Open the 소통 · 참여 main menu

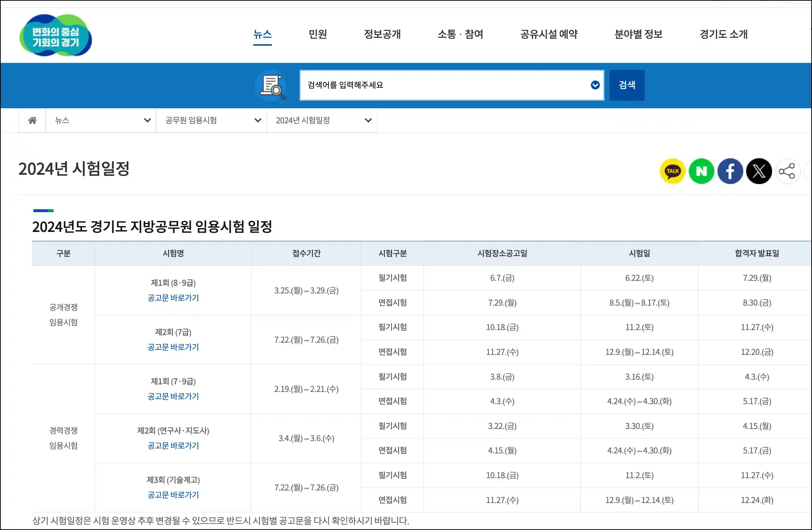(460, 34)
